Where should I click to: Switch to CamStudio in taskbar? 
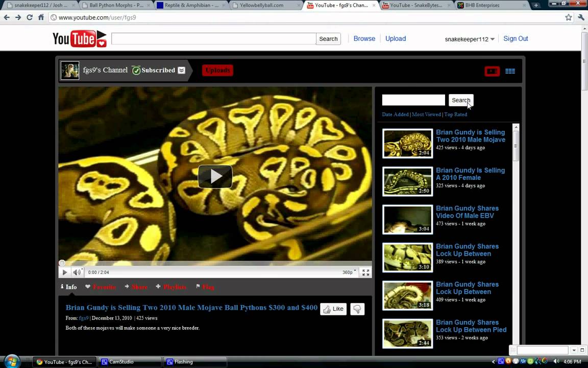point(129,362)
